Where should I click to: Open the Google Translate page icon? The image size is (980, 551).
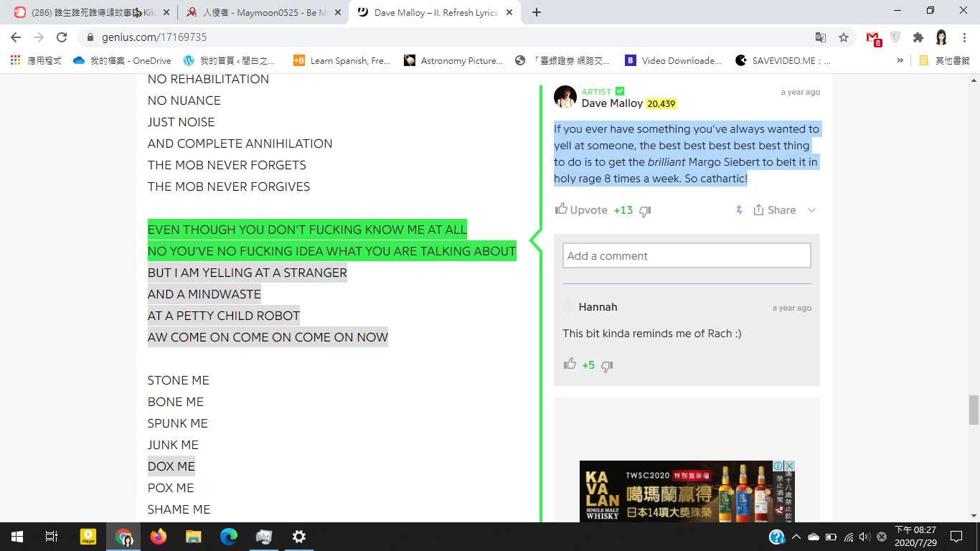821,37
